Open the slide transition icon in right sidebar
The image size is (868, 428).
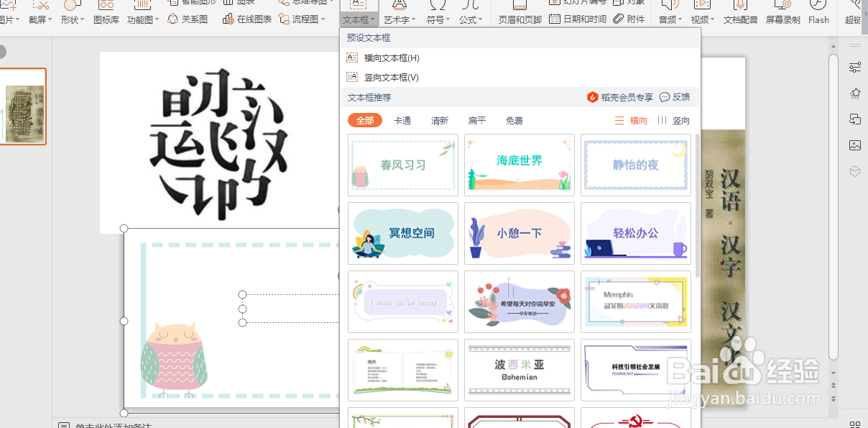coord(855,119)
